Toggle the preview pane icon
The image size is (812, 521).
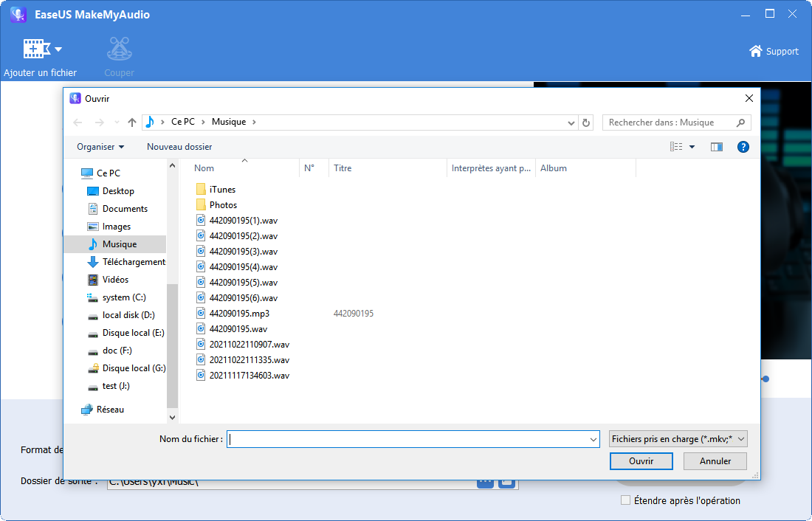coord(717,147)
